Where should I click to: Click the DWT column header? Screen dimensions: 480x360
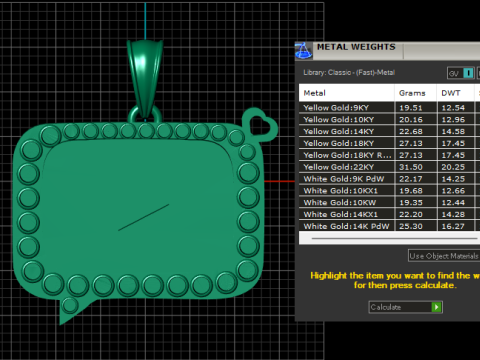tap(455, 93)
